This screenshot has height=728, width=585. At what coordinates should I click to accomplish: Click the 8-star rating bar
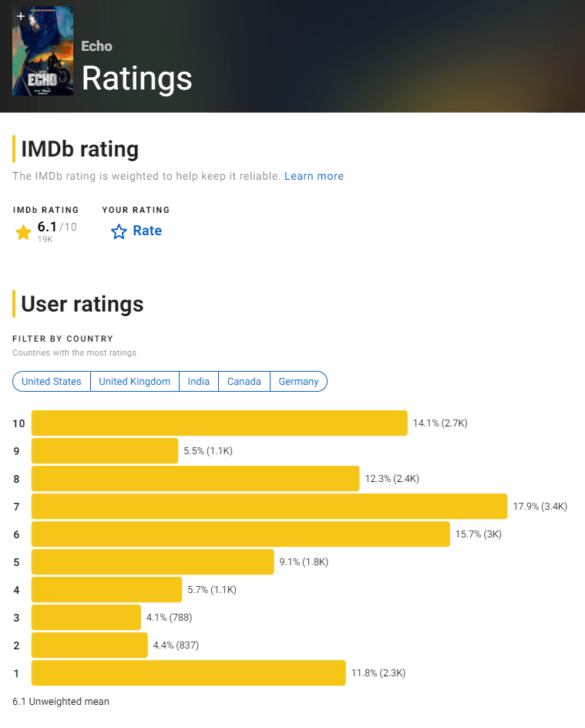tap(195, 479)
